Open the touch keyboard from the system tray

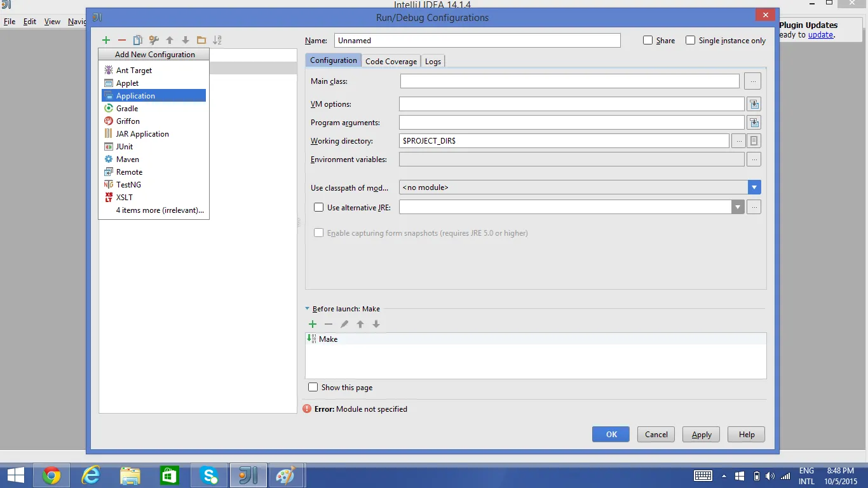pyautogui.click(x=703, y=476)
